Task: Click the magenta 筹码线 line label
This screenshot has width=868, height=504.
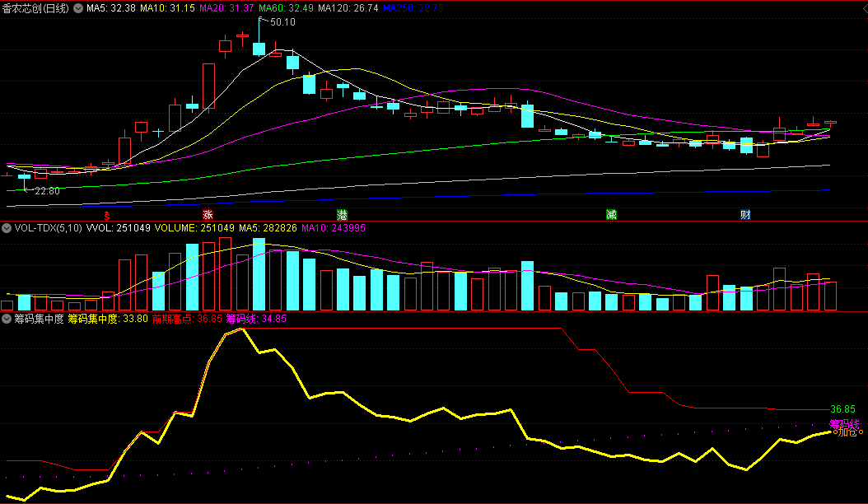Action: (x=844, y=424)
